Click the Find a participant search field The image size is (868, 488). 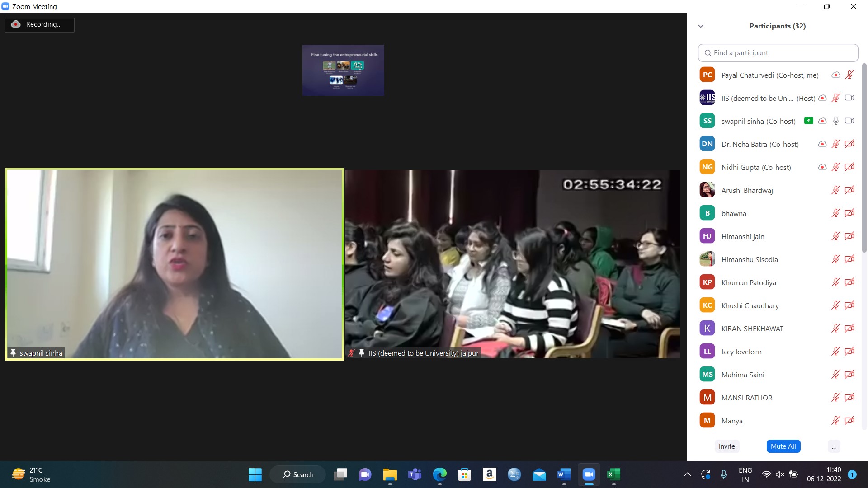pyautogui.click(x=778, y=53)
